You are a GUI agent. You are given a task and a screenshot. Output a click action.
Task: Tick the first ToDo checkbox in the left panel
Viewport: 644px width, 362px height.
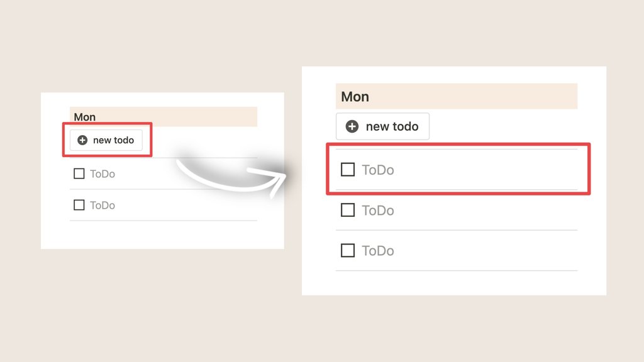point(79,173)
